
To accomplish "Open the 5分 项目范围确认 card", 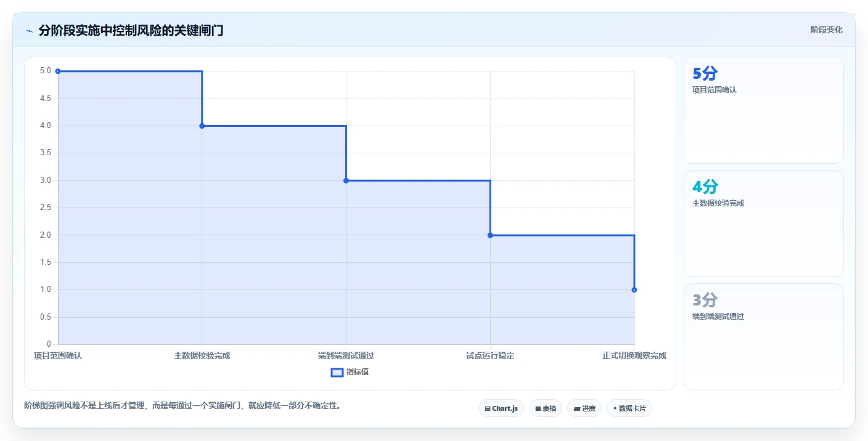I will 764,110.
